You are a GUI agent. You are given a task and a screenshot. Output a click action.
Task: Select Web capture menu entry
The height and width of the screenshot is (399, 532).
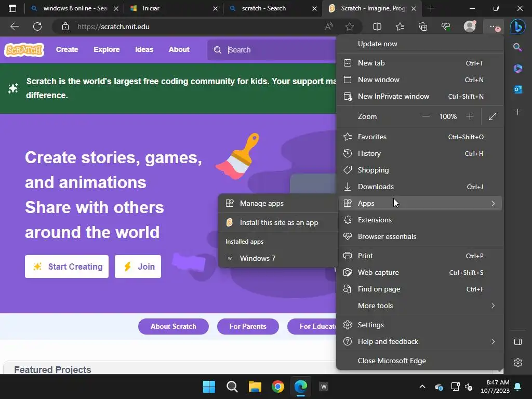pyautogui.click(x=420, y=272)
